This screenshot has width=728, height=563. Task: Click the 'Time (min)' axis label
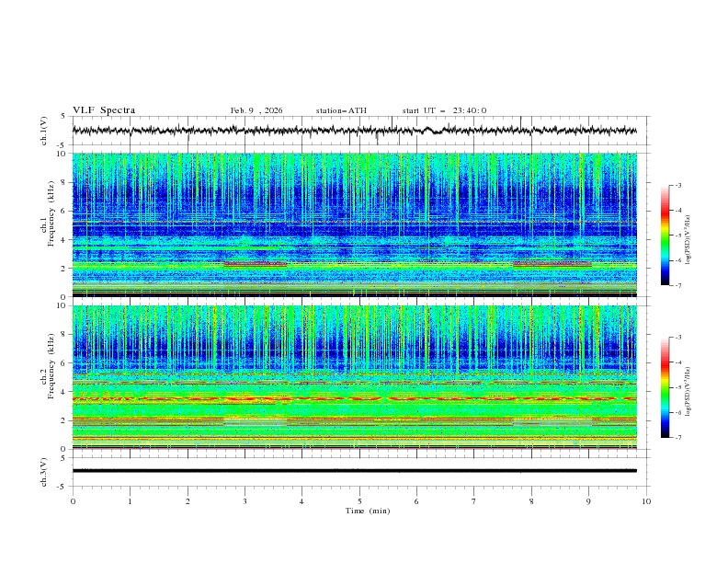[368, 511]
